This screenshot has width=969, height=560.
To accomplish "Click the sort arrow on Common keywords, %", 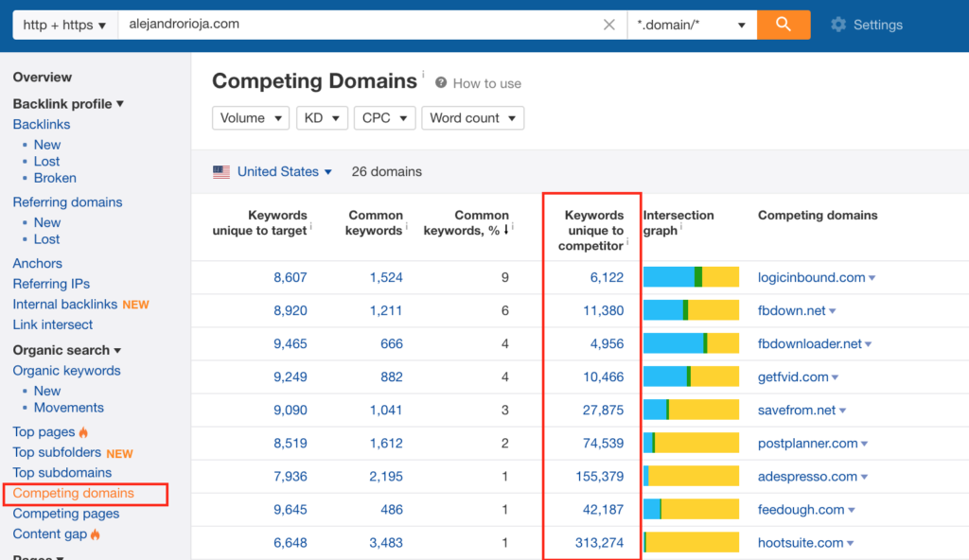I will tap(506, 230).
